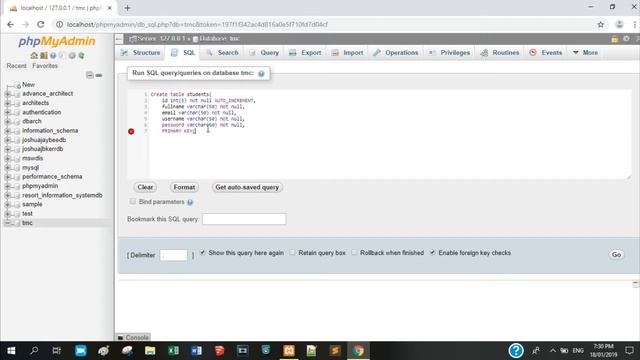Show Recent tables list in sidebar
Viewport: 640px width, 360px height.
[x=16, y=66]
